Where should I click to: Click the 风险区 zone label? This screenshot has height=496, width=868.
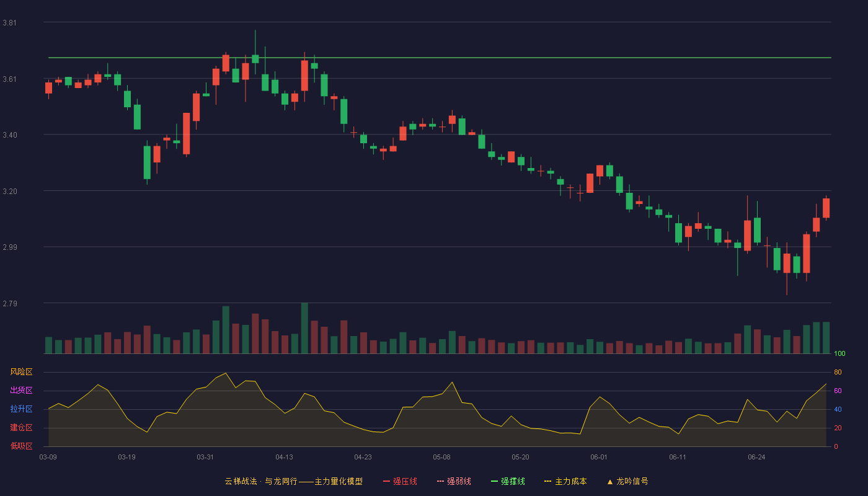click(x=21, y=372)
